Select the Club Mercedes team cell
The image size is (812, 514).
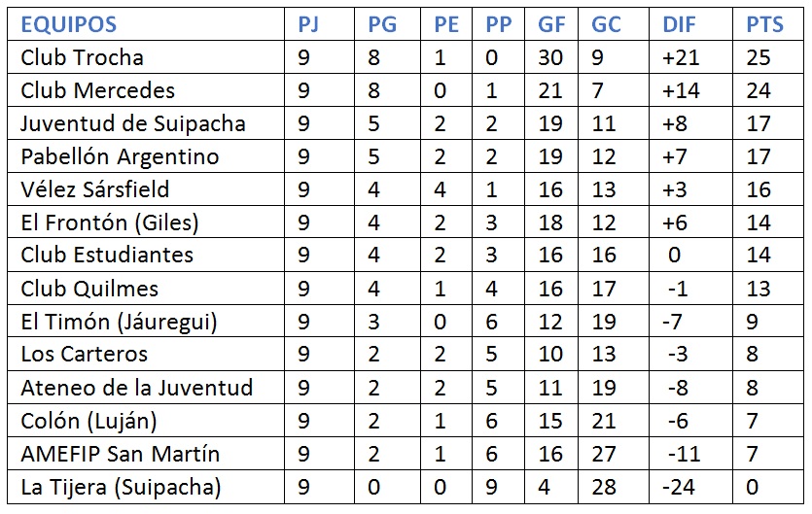pos(97,90)
